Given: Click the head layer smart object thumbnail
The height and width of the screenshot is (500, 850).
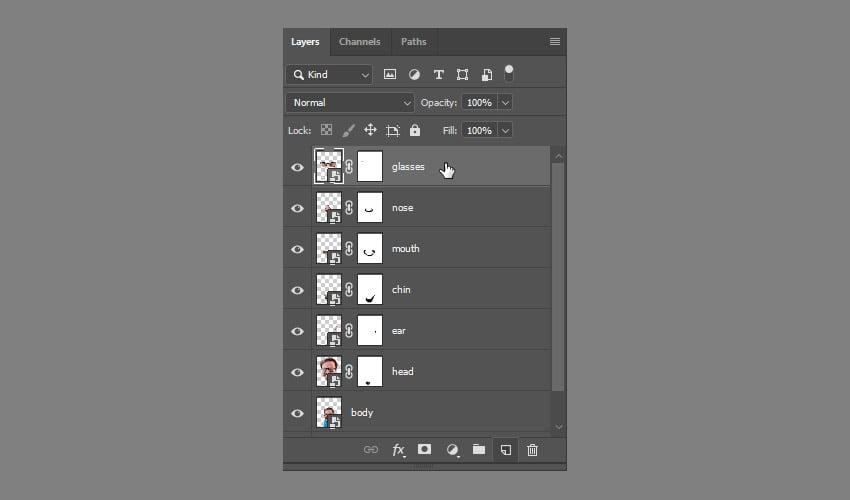Looking at the screenshot, I should (x=329, y=371).
